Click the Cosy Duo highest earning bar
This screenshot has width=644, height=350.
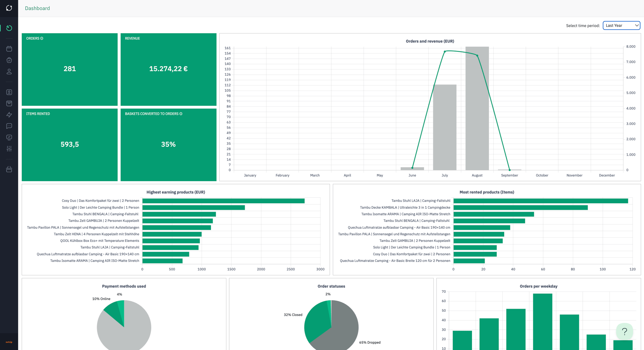tap(223, 201)
